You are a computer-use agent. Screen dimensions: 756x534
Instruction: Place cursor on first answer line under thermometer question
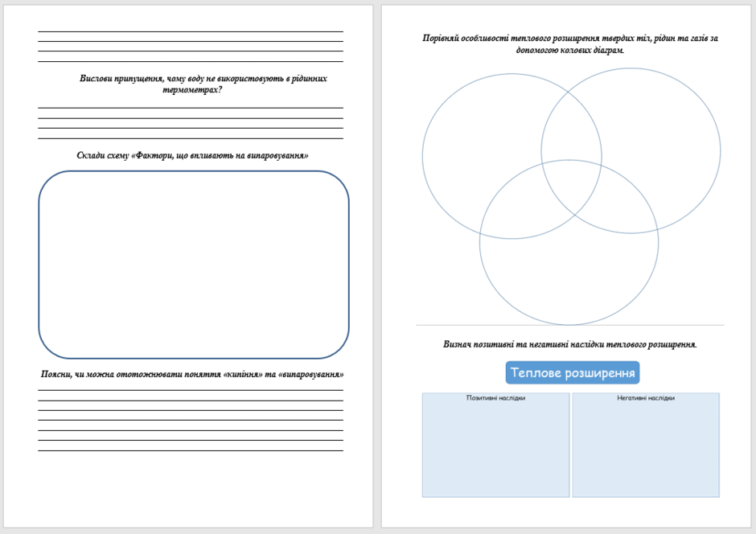click(x=191, y=108)
